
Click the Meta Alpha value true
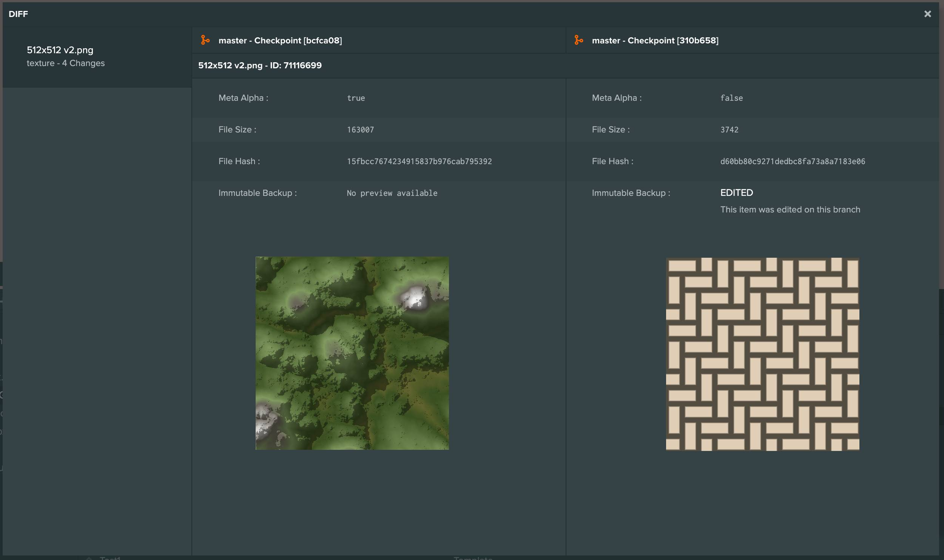coord(355,98)
